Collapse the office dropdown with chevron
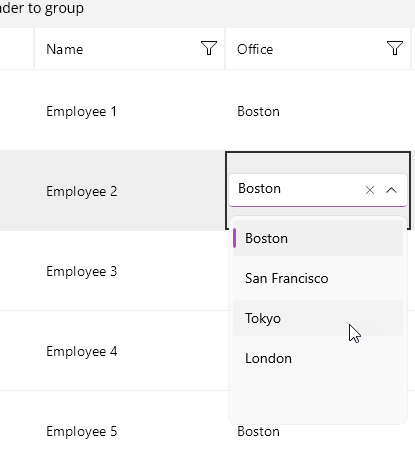The image size is (415, 457). [391, 190]
